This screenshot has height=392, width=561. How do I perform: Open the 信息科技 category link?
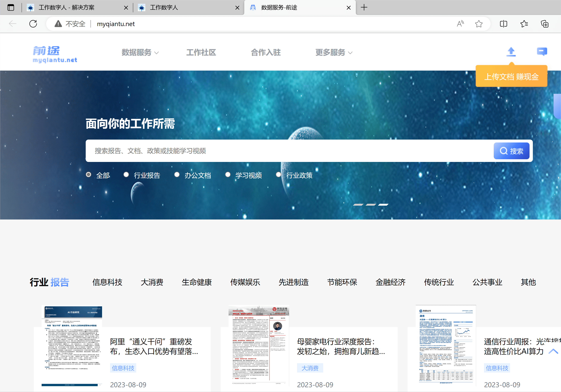pyautogui.click(x=107, y=282)
